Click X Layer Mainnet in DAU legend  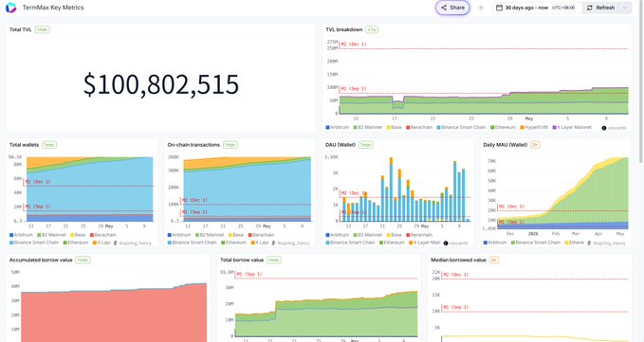(x=424, y=243)
